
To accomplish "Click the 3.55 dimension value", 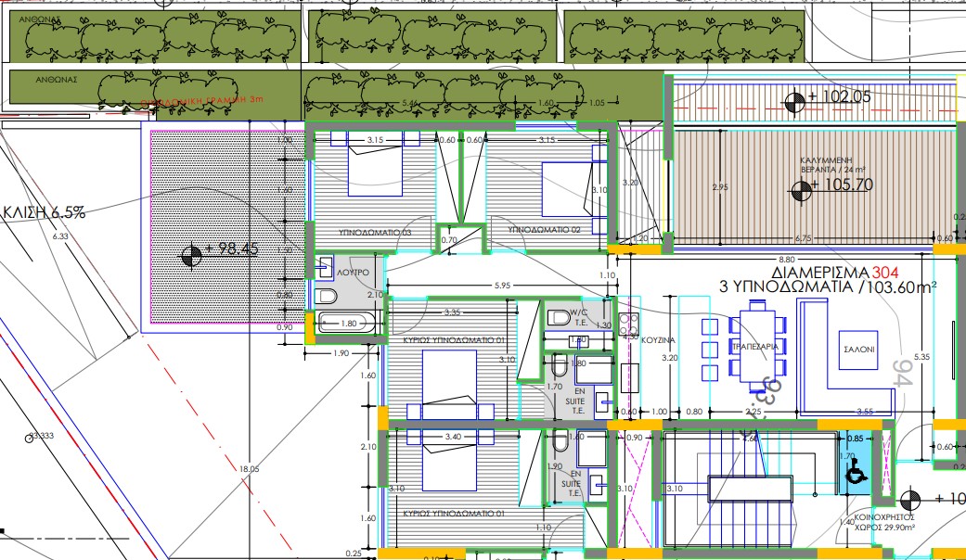I will click(865, 412).
